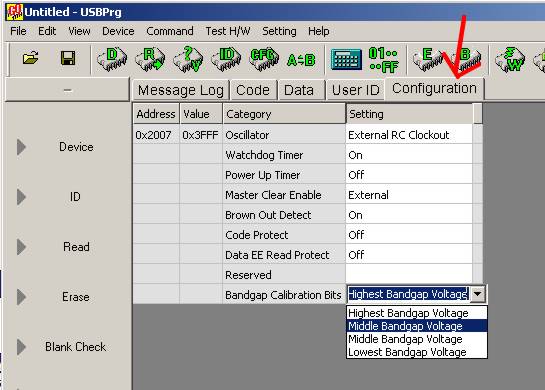
Task: Click the Save floppy disk icon
Action: [x=68, y=58]
